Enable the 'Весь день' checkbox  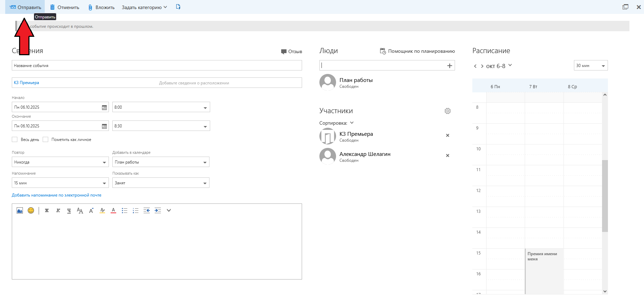[x=15, y=140]
